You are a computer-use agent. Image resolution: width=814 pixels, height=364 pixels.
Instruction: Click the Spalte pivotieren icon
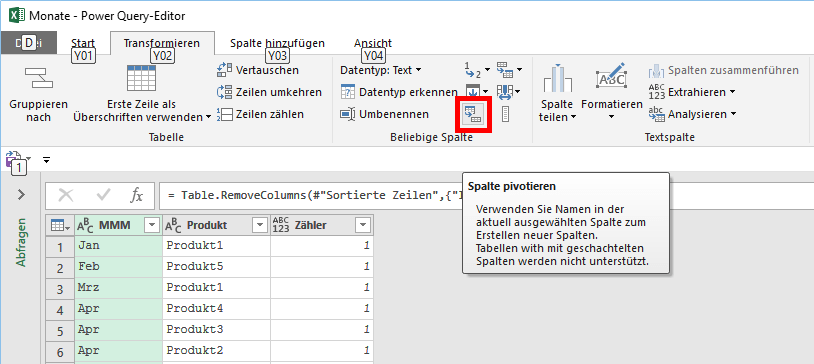[473, 114]
